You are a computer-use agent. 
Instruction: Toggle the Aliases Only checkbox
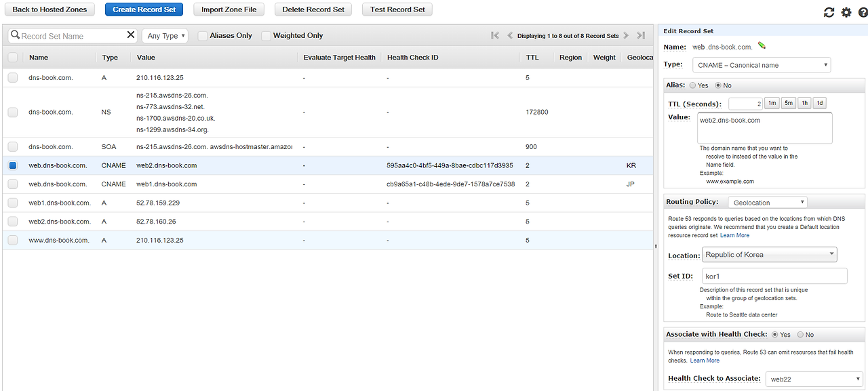pyautogui.click(x=203, y=36)
